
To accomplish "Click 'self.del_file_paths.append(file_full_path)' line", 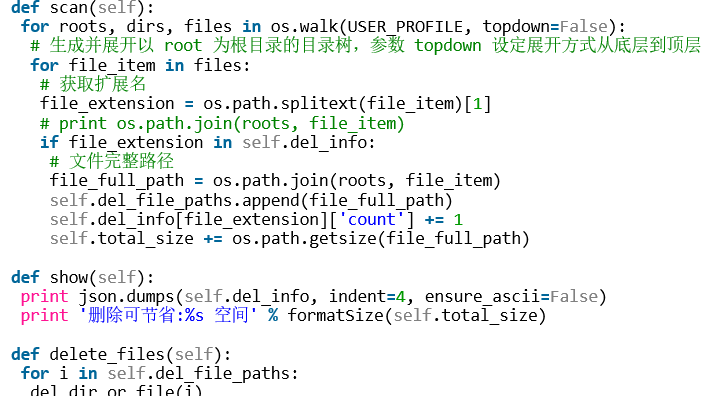I will 251,201.
